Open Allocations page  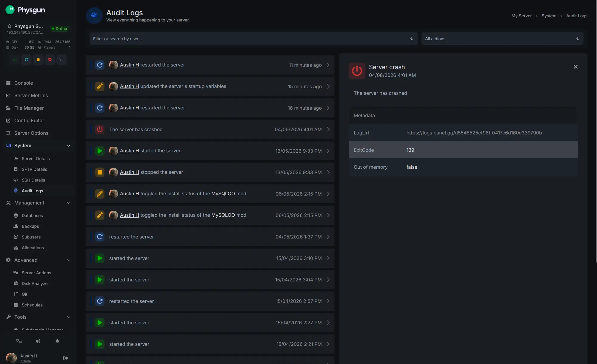point(33,248)
